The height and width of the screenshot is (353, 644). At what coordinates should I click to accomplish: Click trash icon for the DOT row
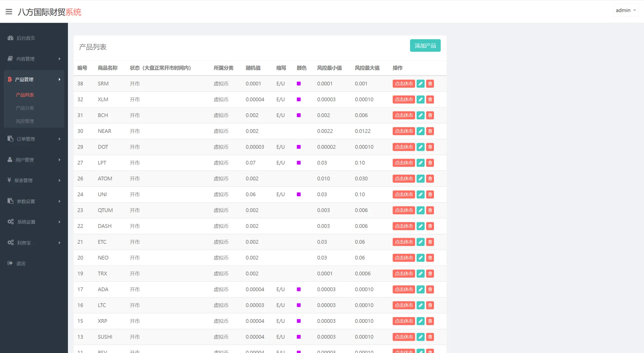click(430, 147)
